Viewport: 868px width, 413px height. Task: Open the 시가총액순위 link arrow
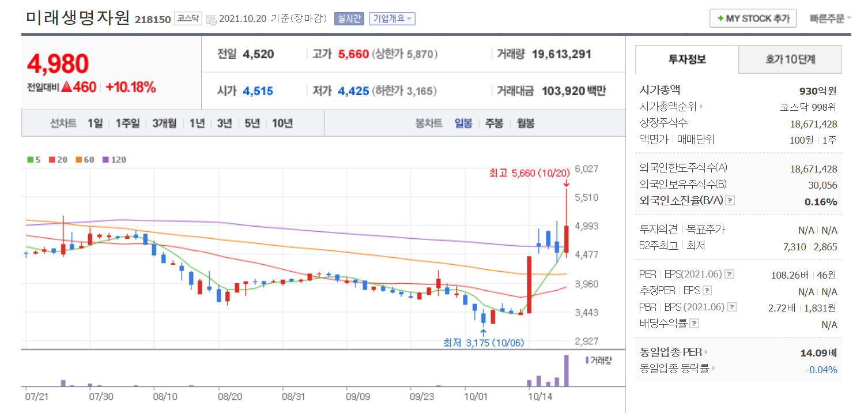[x=701, y=107]
